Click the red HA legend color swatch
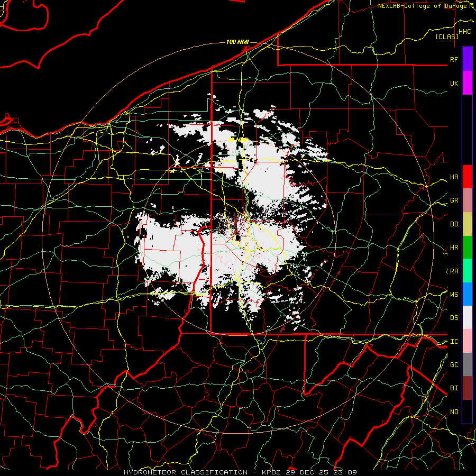 tap(467, 177)
